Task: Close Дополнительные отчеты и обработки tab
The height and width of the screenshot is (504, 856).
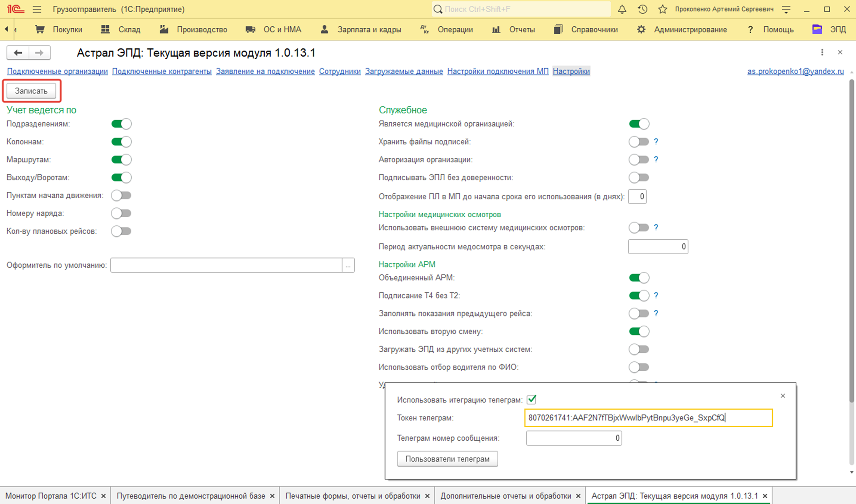Action: point(578,496)
